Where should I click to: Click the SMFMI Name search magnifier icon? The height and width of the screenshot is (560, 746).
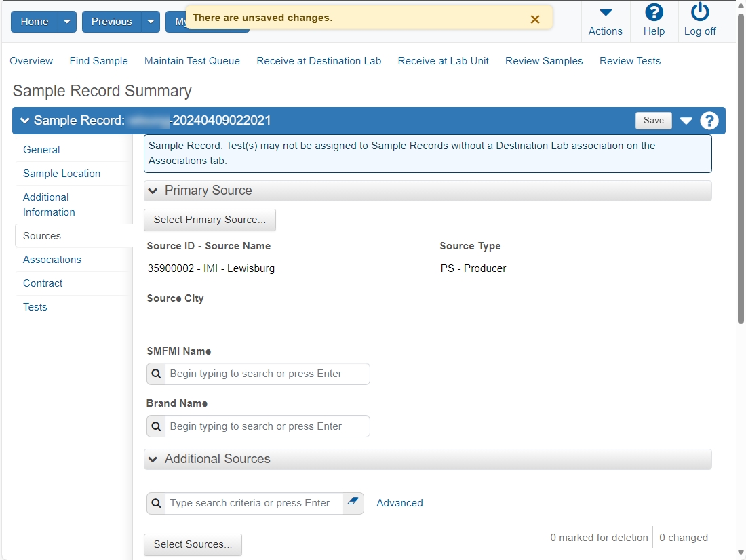point(156,374)
